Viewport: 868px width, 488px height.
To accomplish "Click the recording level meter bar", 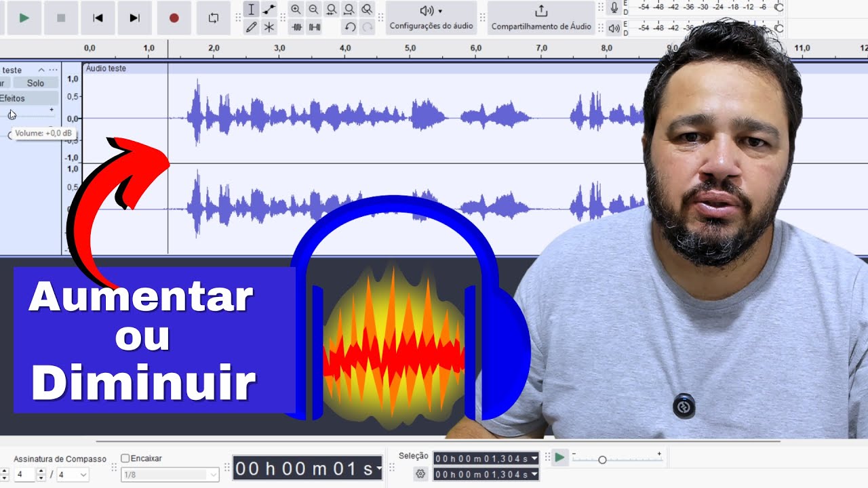I will point(707,7).
